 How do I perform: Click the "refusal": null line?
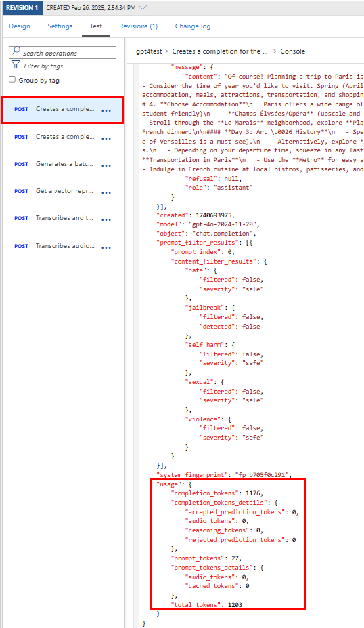pyautogui.click(x=213, y=179)
